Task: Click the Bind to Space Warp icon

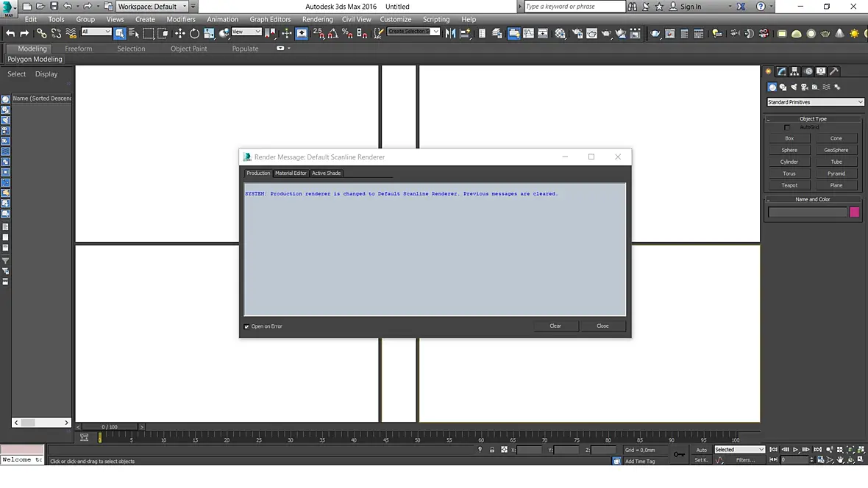Action: [71, 34]
